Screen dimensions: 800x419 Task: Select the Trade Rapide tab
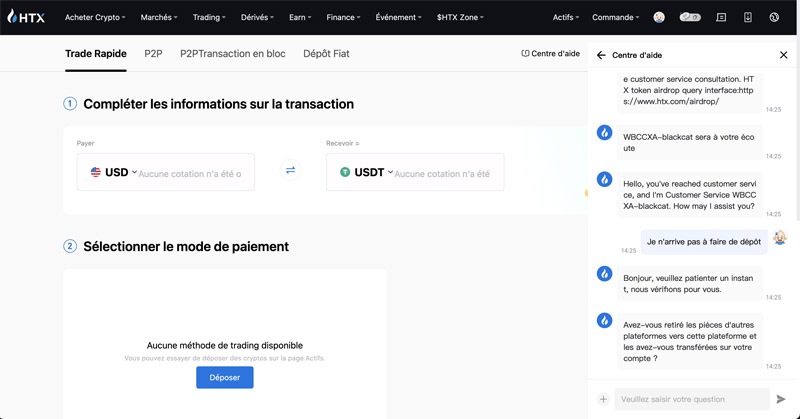coord(96,54)
